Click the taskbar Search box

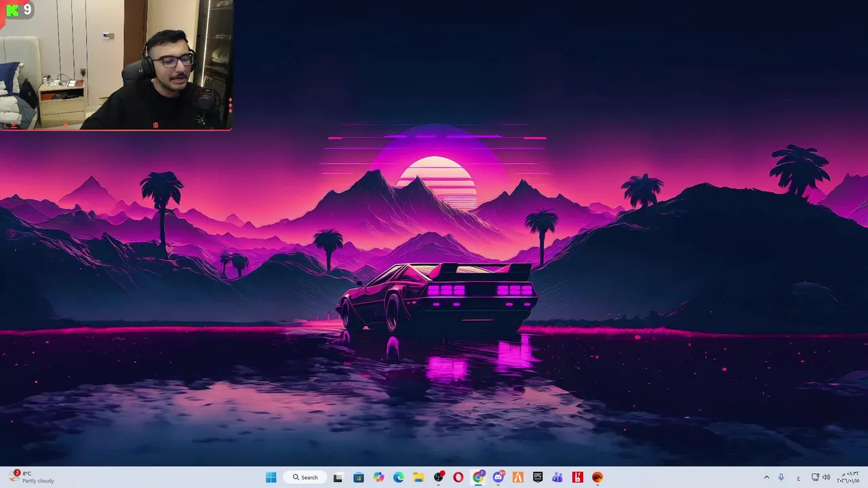tap(305, 477)
